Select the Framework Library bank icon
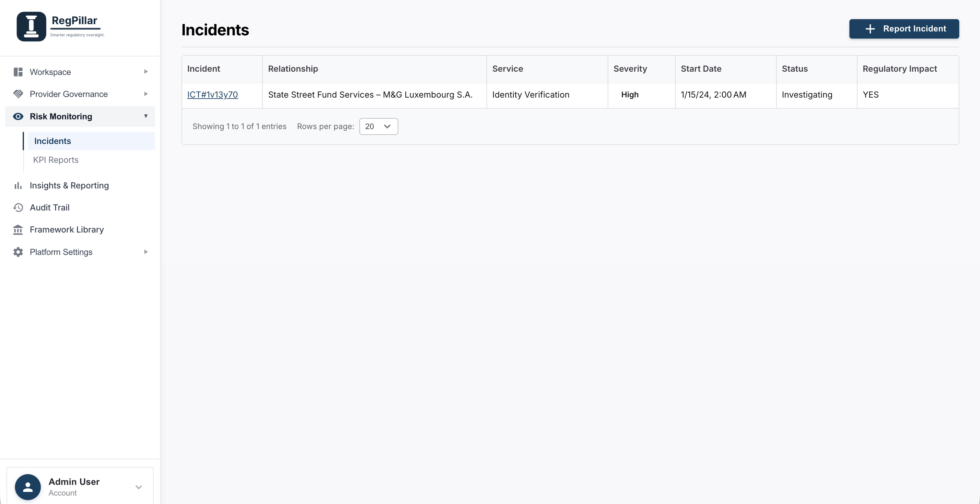The height and width of the screenshot is (504, 980). click(18, 230)
